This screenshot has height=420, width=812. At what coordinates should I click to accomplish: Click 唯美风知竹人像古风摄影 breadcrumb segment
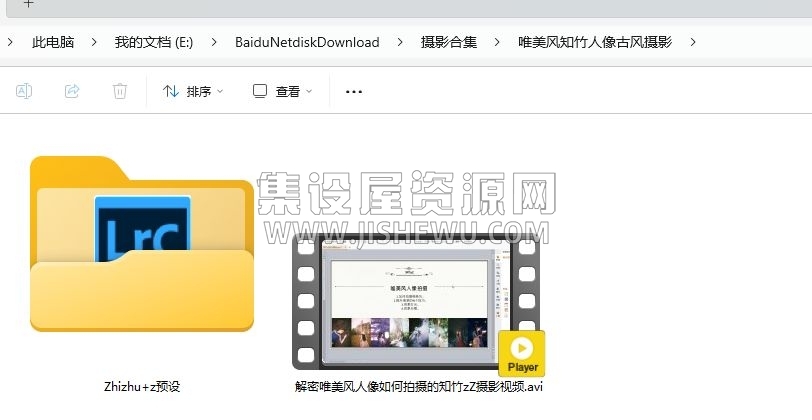595,42
